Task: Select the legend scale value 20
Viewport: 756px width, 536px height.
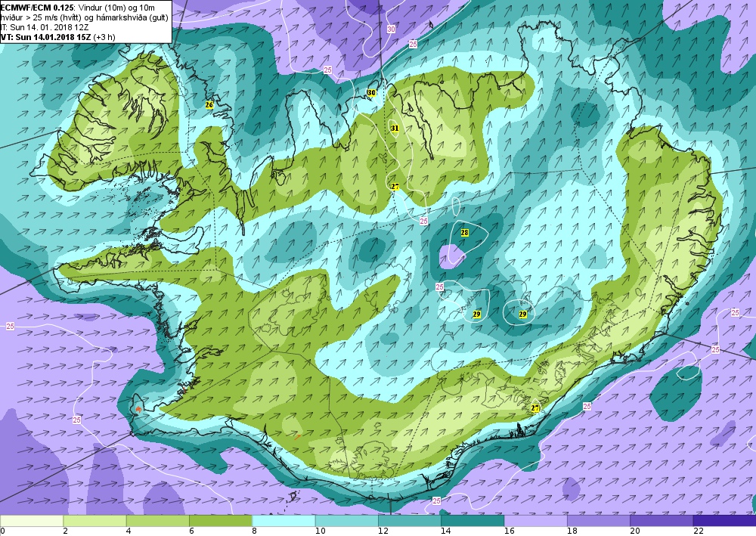Action: [635, 531]
